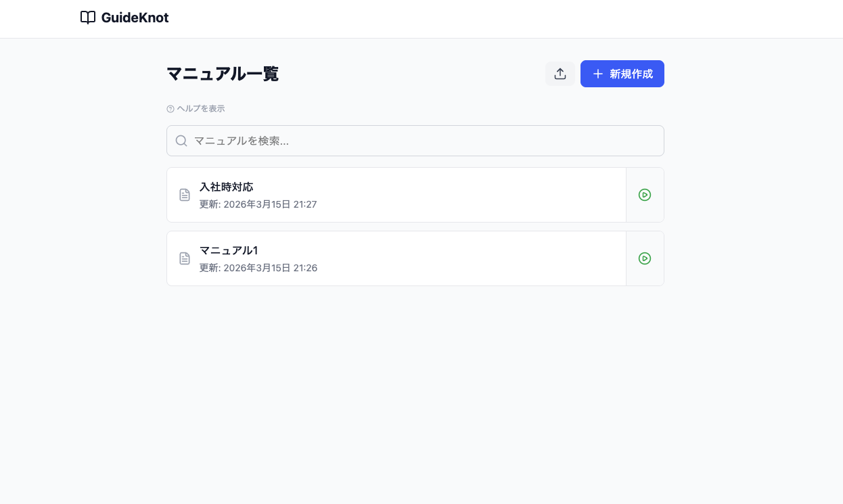Expand the マニュアル1 list row

tap(396, 258)
